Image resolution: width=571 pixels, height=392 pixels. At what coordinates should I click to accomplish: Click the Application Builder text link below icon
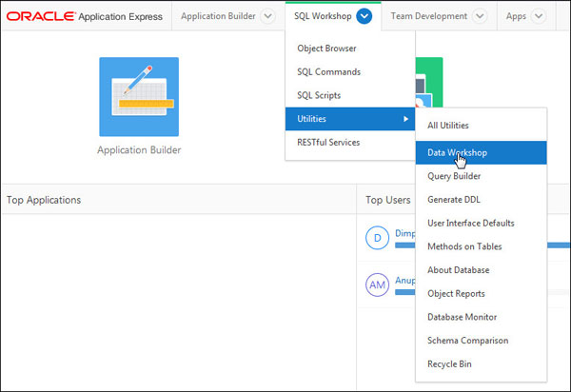(139, 150)
